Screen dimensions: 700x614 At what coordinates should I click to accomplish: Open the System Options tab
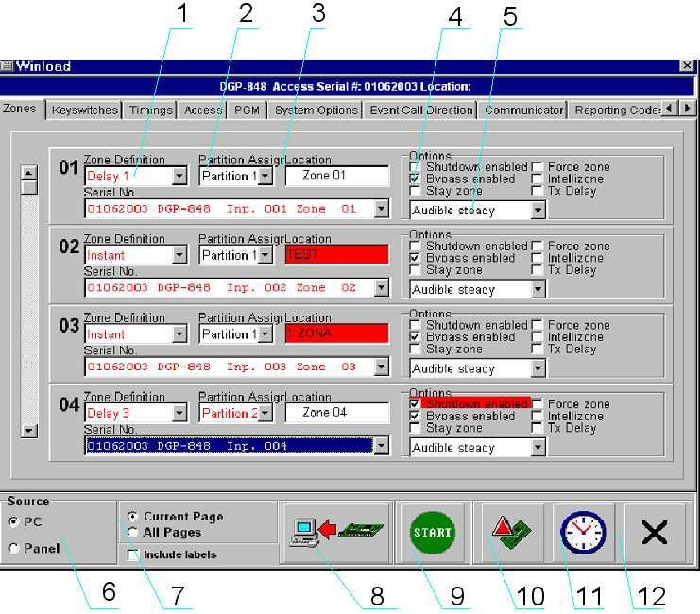click(316, 110)
